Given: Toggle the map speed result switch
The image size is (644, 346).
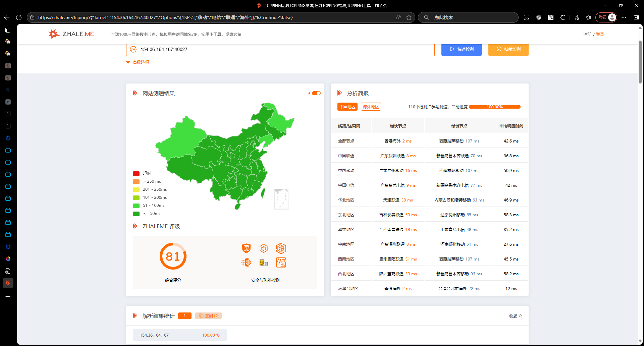Looking at the screenshot, I should tap(316, 93).
